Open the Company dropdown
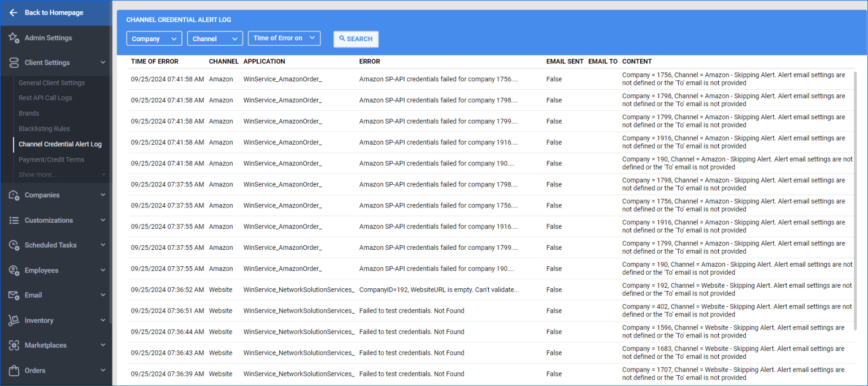 tap(154, 38)
